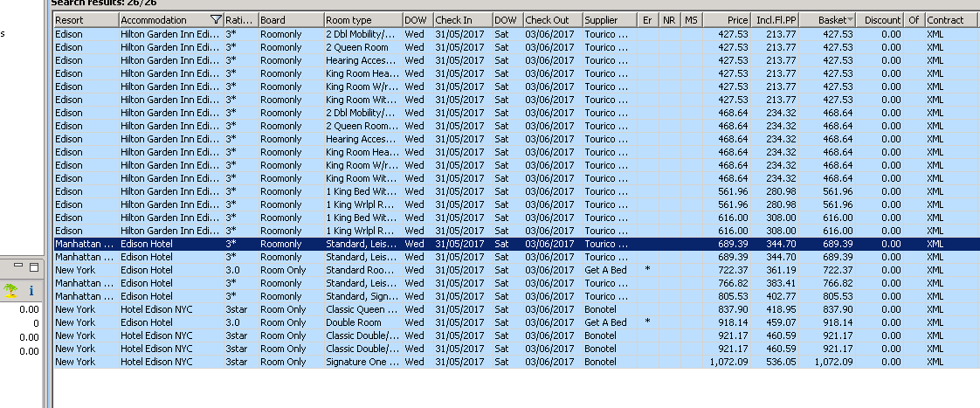Click the minimize panel icon on the left
980x408 pixels.
coord(18,266)
